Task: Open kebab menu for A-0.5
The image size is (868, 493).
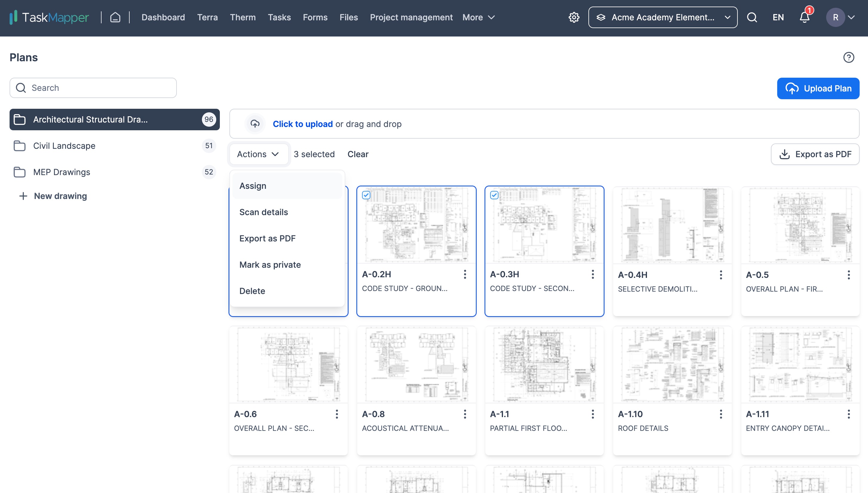Action: pyautogui.click(x=849, y=275)
